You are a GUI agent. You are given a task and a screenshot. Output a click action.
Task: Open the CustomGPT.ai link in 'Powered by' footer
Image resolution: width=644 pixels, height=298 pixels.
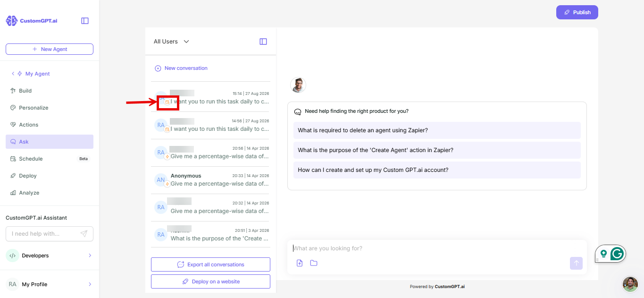449,287
